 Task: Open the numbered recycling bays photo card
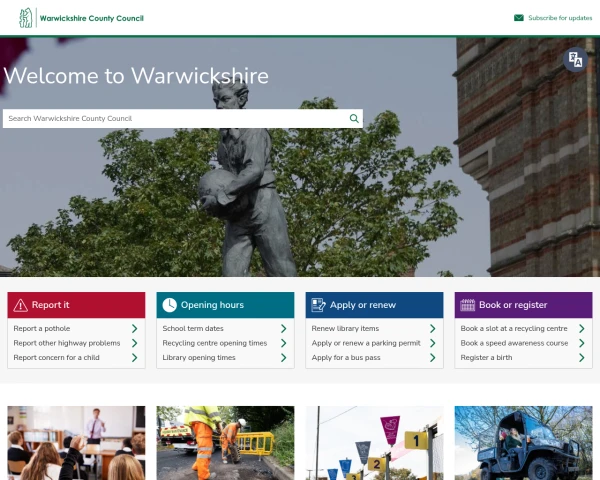[374, 443]
